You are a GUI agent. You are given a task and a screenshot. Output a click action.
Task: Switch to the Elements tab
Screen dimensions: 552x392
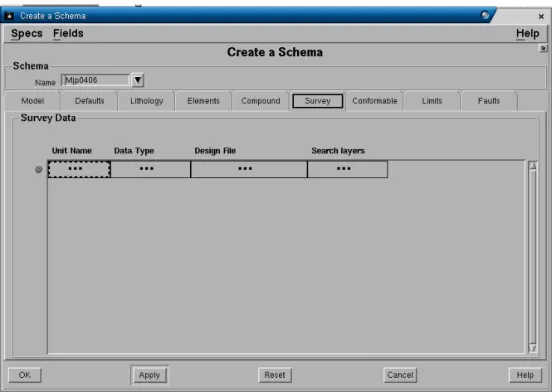[203, 101]
